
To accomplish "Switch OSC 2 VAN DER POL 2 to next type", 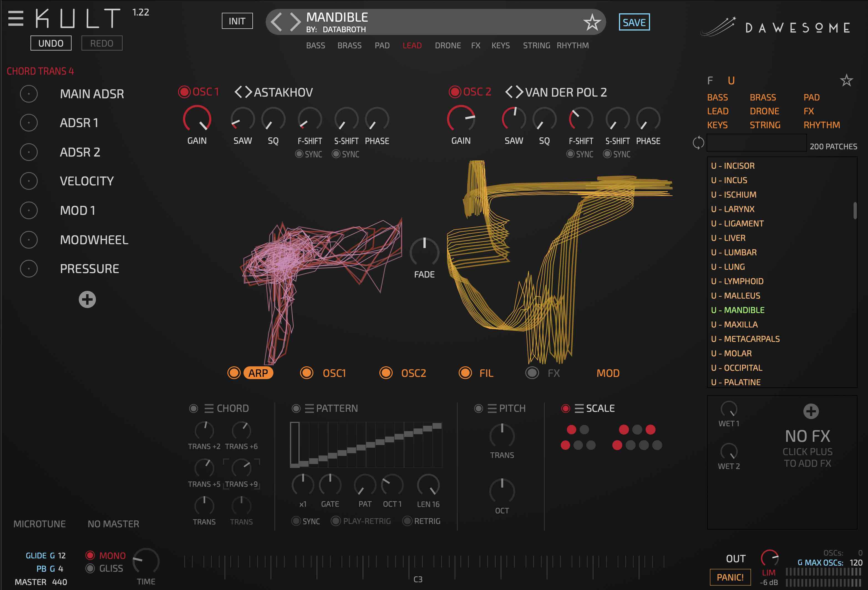I will click(x=519, y=92).
